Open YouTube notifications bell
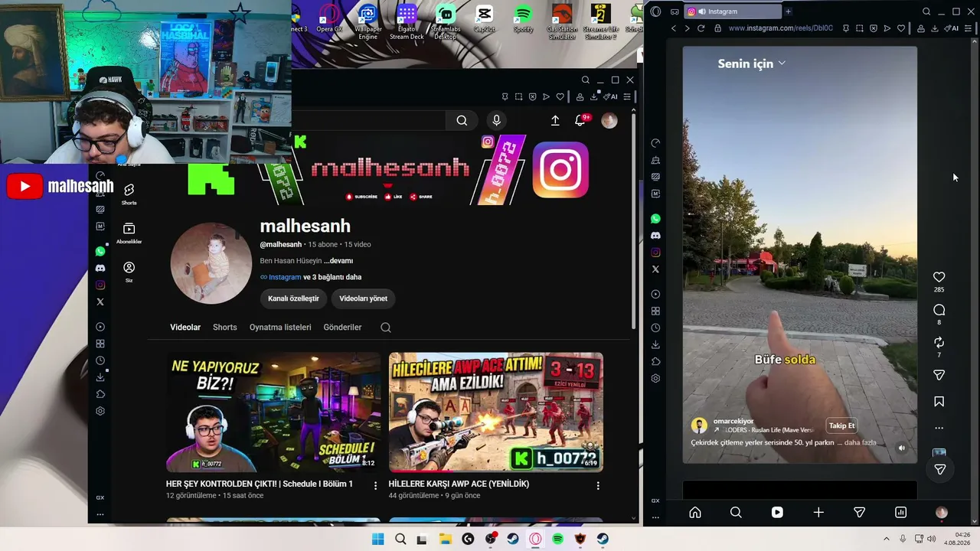The image size is (980, 551). point(580,120)
